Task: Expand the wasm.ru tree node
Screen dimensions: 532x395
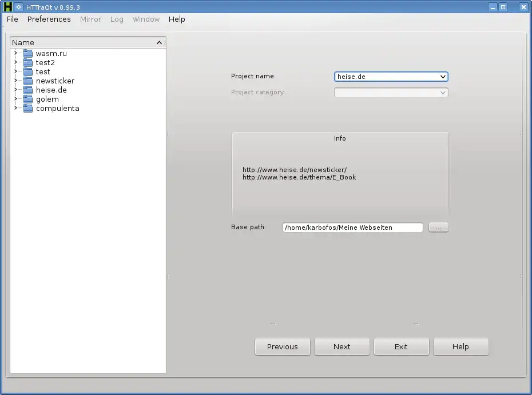Action: click(15, 53)
